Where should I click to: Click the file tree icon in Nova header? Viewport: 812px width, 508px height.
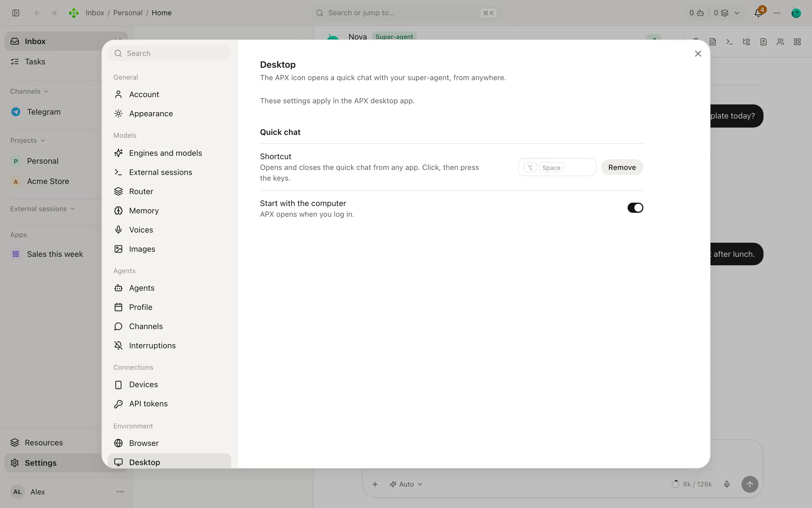(747, 42)
